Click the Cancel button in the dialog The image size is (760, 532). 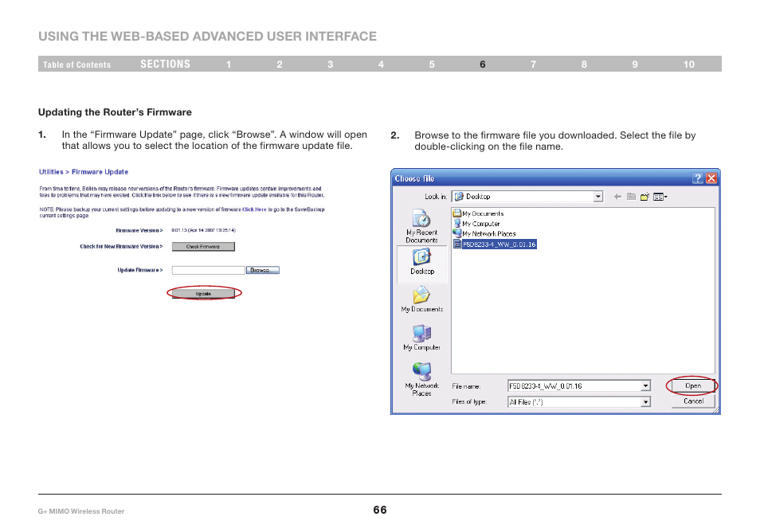(x=693, y=401)
